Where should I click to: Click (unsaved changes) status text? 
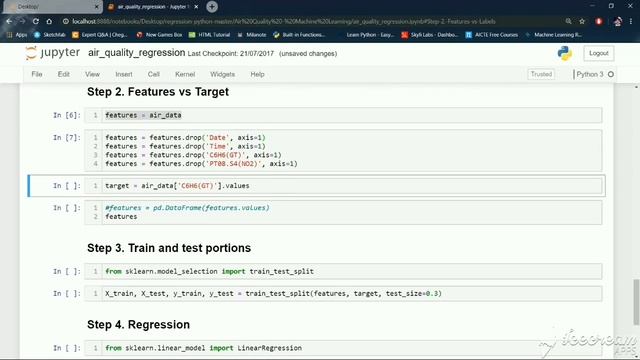point(308,53)
